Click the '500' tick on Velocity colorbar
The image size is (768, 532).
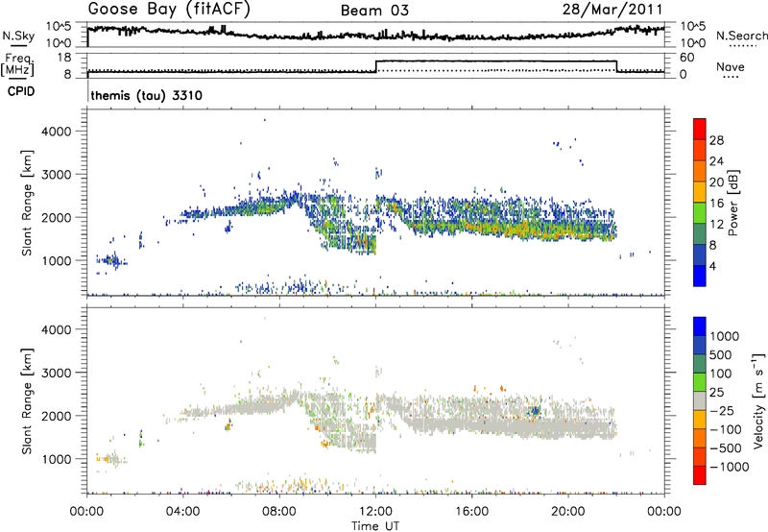point(722,354)
